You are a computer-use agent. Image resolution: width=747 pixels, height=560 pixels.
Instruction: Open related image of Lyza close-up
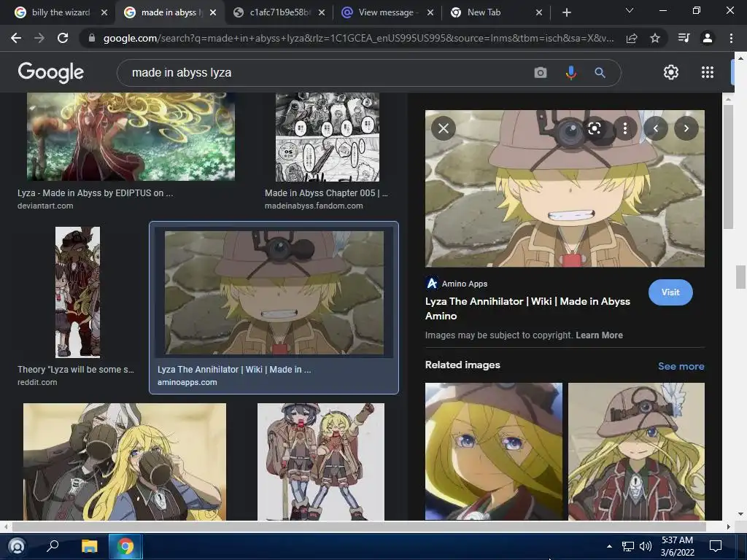click(x=494, y=451)
